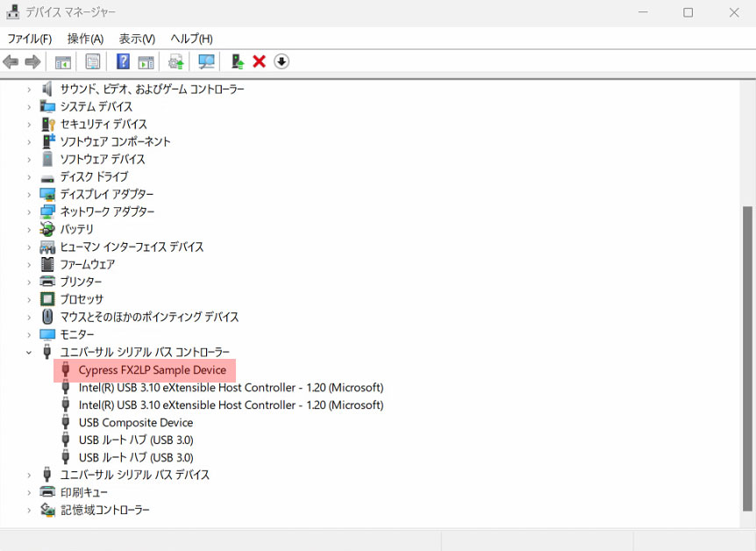Open the 操作(A) menu
This screenshot has width=756, height=551.
85,39
